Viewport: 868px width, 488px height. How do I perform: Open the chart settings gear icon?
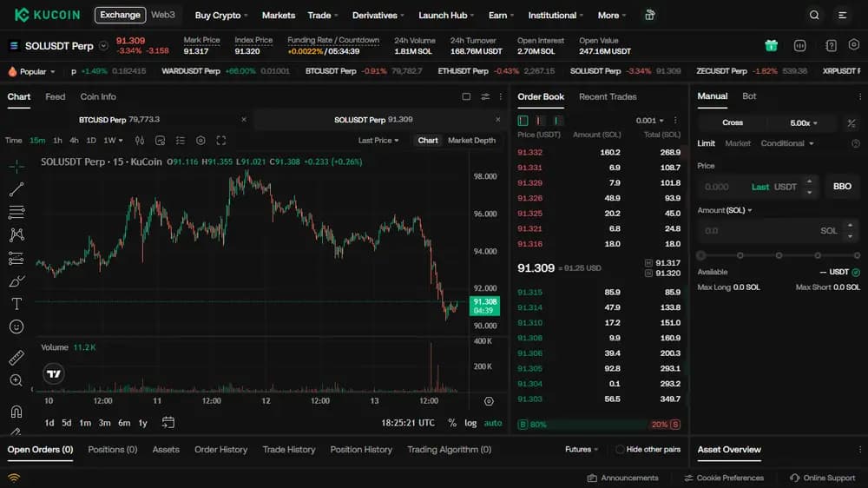point(201,141)
